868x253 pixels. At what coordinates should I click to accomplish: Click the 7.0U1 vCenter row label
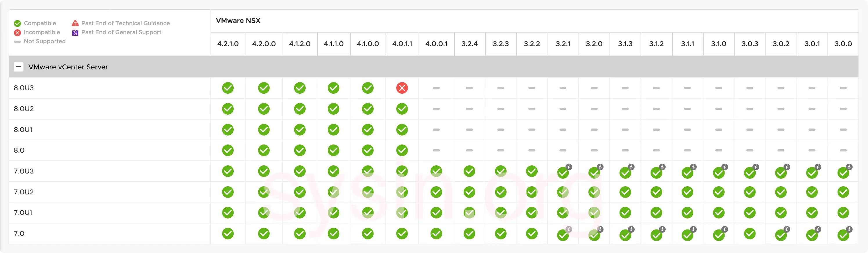23,213
